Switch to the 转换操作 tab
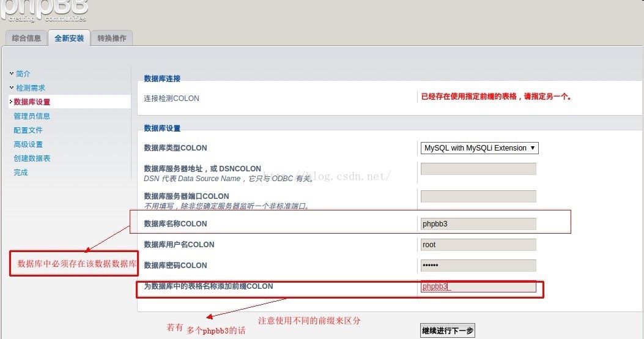 point(112,38)
